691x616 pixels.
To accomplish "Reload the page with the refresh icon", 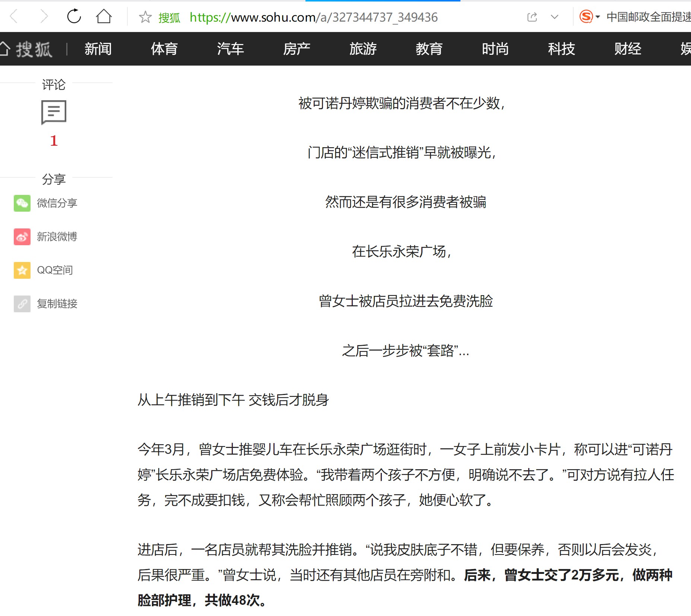I will tap(74, 16).
